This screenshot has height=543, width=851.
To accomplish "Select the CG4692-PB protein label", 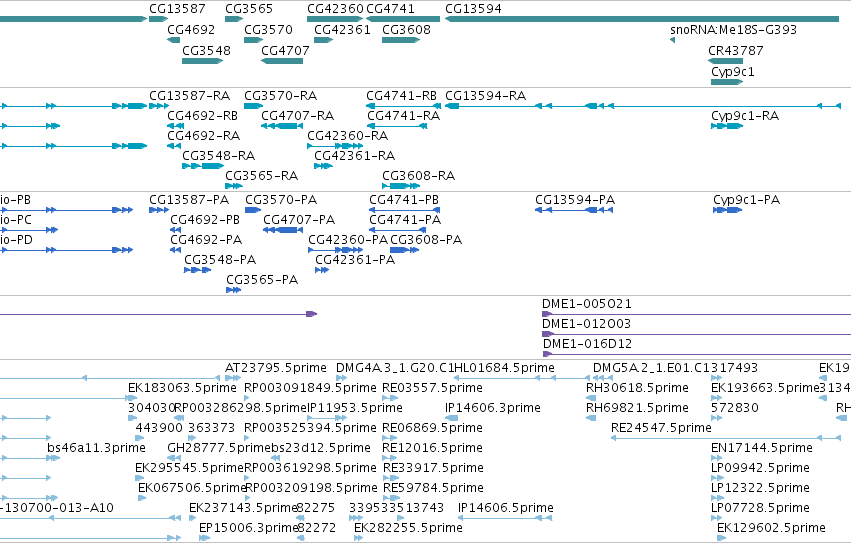I will tap(205, 220).
